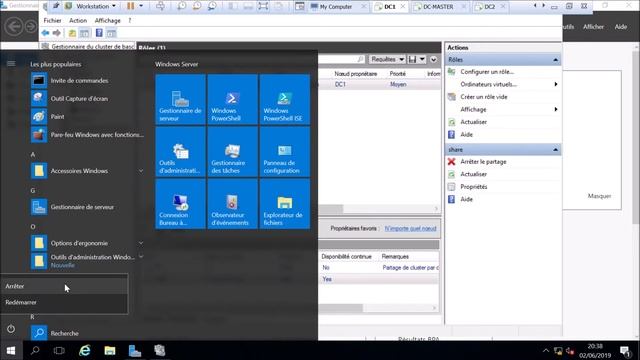Select Arrêter power option
640x360 pixels.
(64, 286)
